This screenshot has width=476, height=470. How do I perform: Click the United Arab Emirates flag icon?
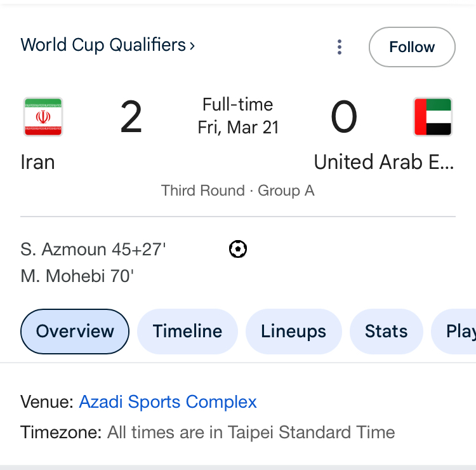point(432,117)
